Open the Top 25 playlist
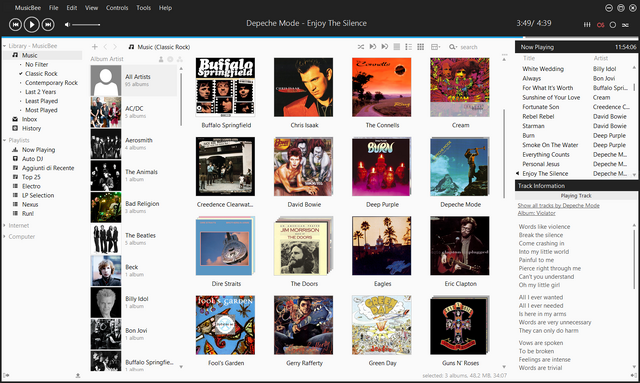This screenshot has width=640, height=383. [x=31, y=177]
